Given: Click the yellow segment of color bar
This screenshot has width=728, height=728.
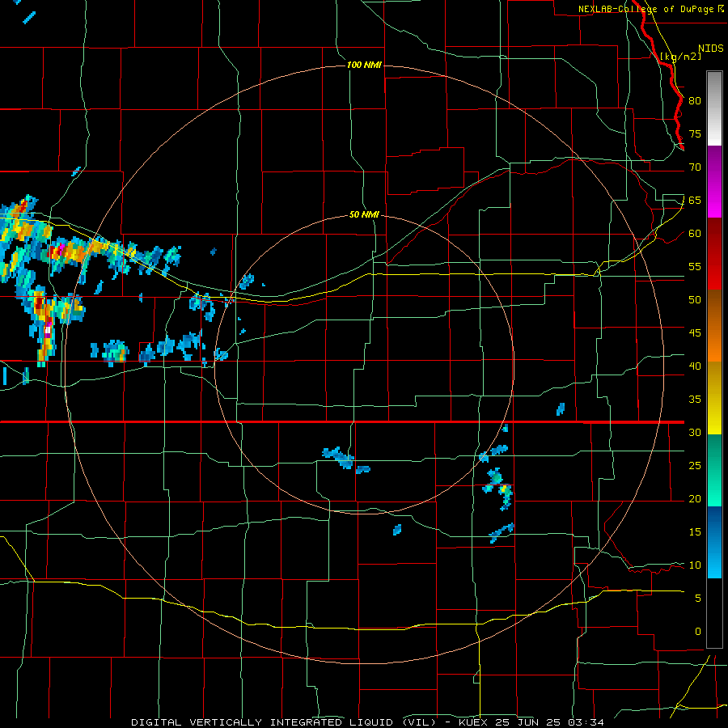Looking at the screenshot, I should (x=714, y=398).
